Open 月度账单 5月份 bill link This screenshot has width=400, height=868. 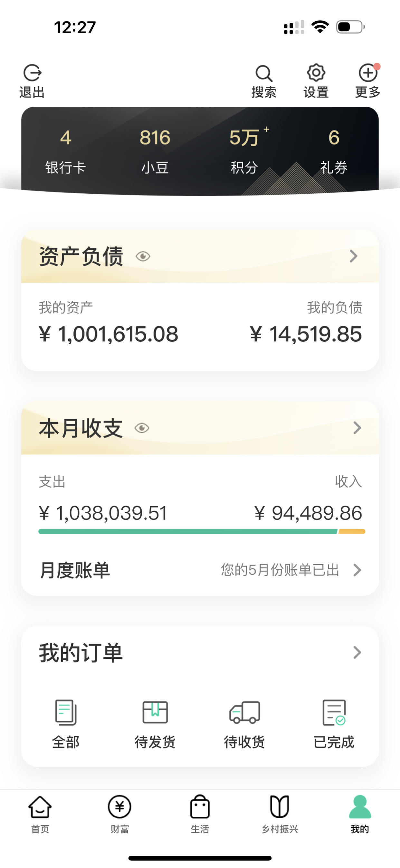click(291, 570)
